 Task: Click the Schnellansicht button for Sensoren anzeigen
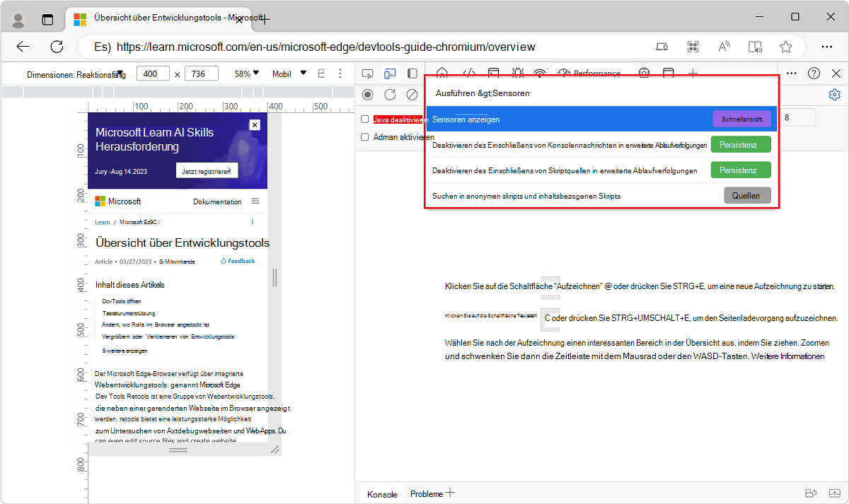point(741,118)
